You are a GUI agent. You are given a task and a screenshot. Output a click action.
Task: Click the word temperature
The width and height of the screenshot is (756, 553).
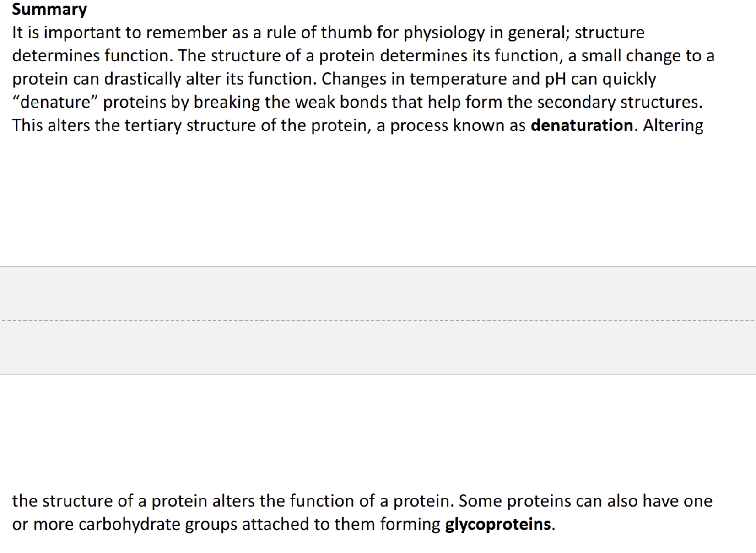click(x=458, y=79)
